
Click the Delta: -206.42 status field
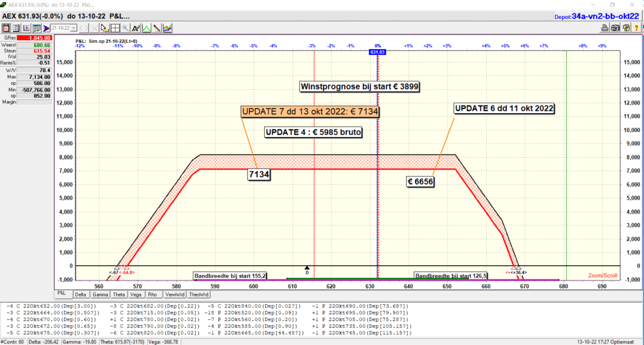pyautogui.click(x=45, y=342)
